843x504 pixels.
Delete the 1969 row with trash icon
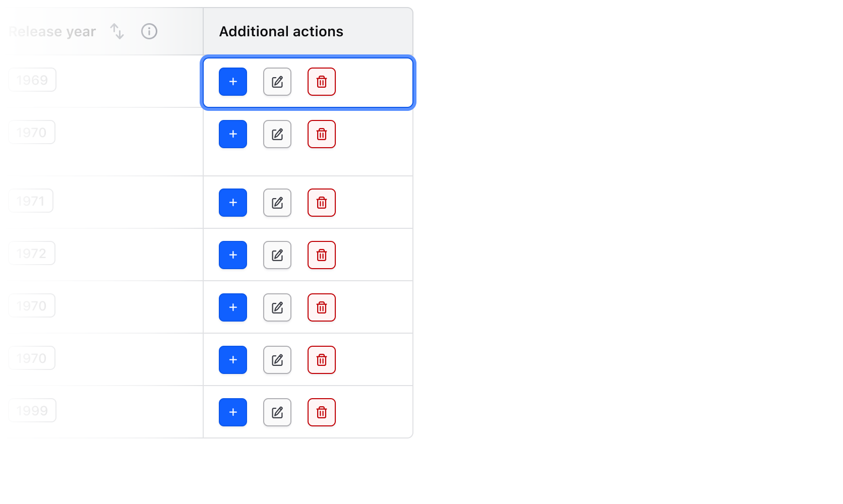(322, 82)
